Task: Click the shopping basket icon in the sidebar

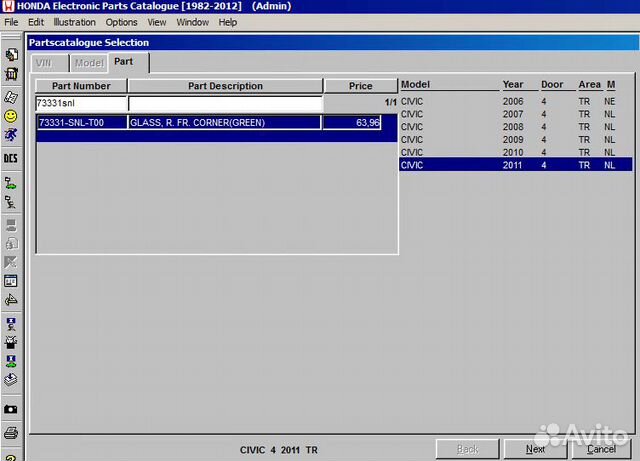Action: click(11, 74)
